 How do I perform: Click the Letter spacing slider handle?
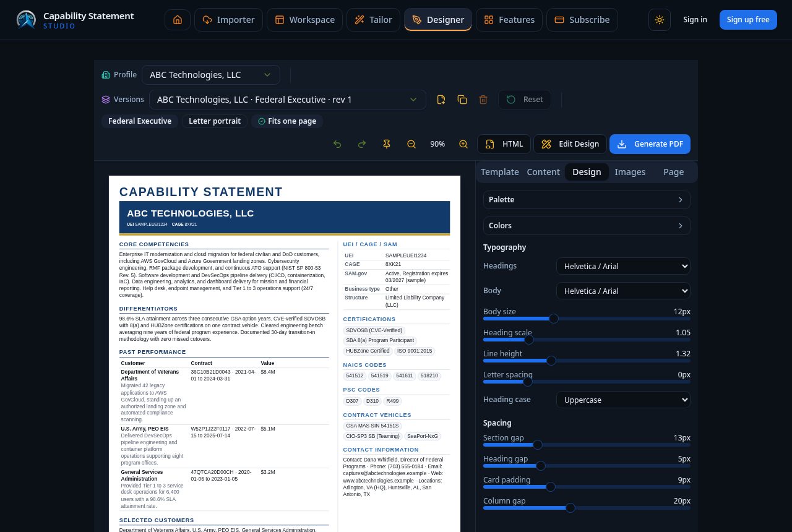528,382
